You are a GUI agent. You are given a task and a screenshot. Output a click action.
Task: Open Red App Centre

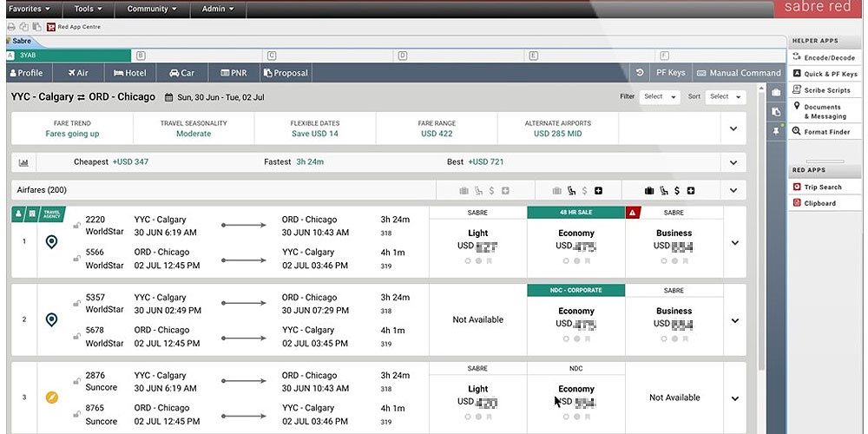(74, 27)
